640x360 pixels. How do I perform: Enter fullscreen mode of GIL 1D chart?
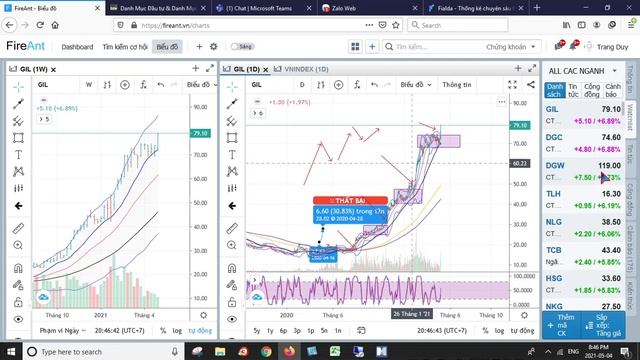[x=512, y=84]
